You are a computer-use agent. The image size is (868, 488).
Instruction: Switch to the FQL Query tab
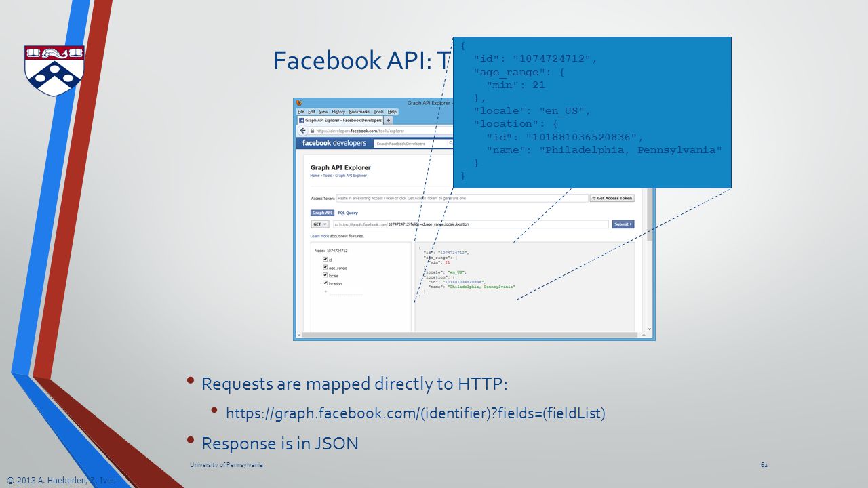coord(348,213)
